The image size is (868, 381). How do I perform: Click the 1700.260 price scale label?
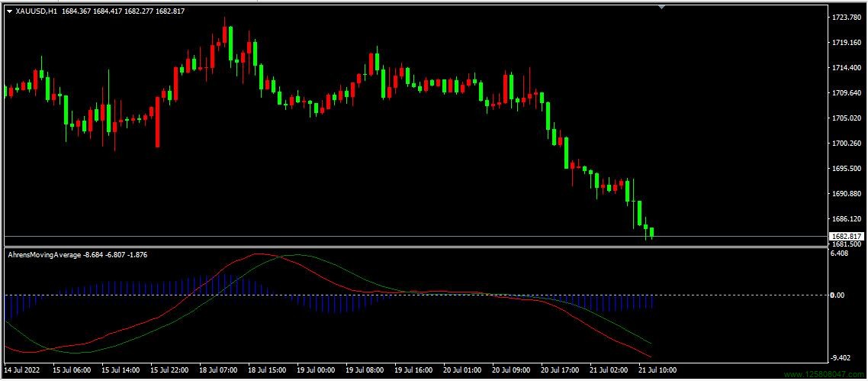[847, 144]
